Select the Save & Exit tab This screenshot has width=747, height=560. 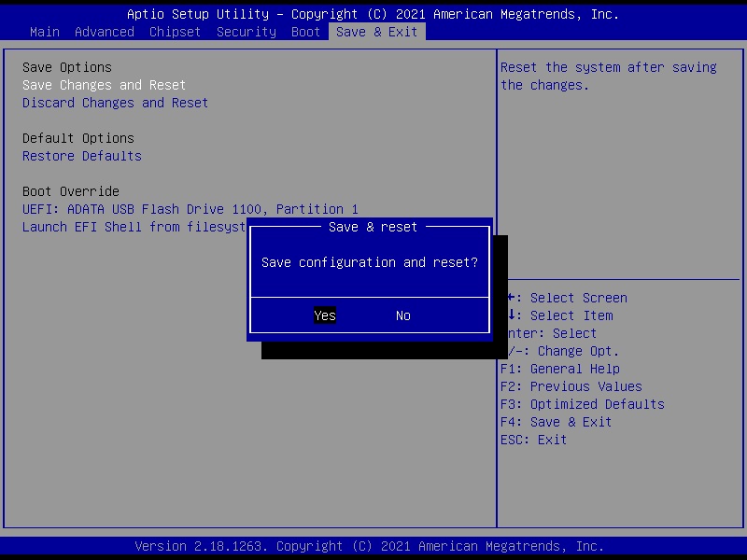point(376,31)
